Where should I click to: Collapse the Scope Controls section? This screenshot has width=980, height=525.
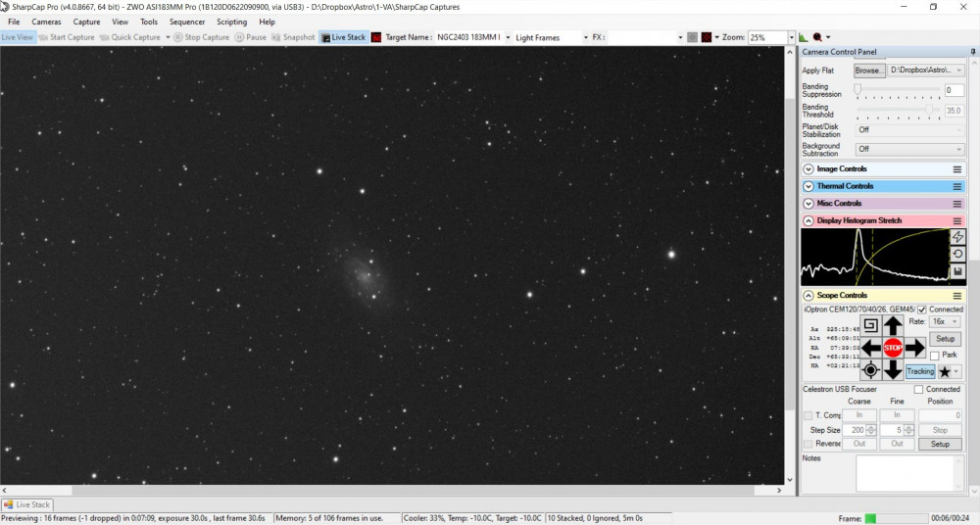click(x=808, y=296)
